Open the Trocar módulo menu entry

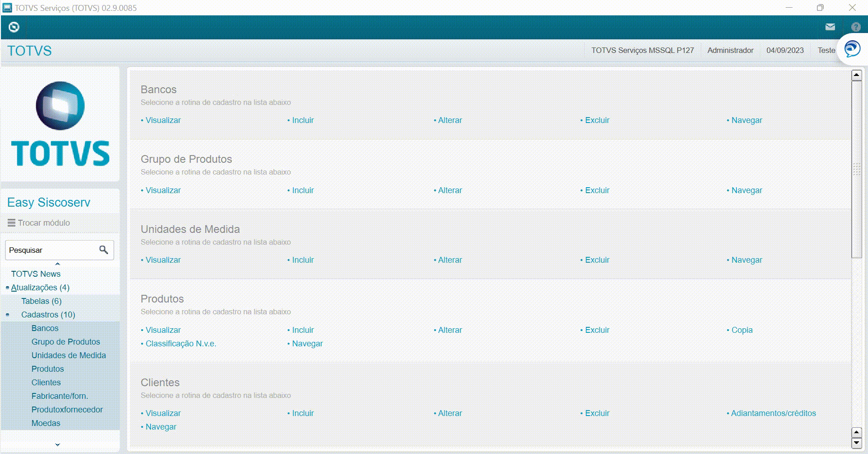[x=43, y=222]
